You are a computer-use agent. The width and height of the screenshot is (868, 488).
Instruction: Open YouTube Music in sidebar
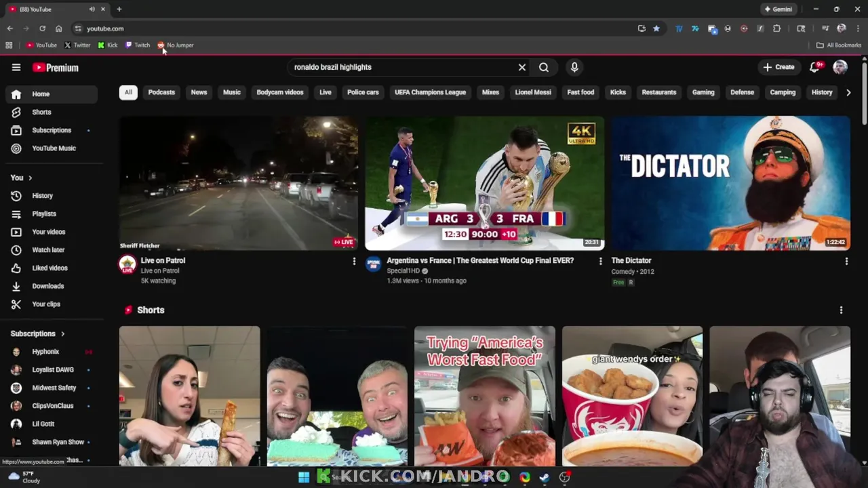click(52, 148)
